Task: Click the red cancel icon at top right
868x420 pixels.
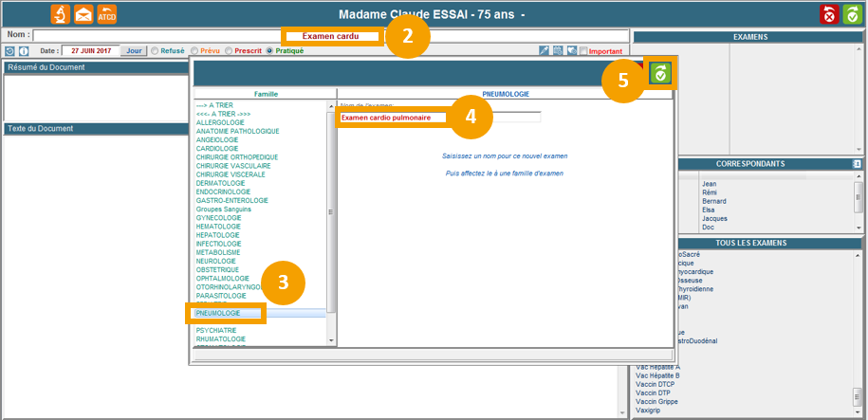Action: (x=828, y=14)
